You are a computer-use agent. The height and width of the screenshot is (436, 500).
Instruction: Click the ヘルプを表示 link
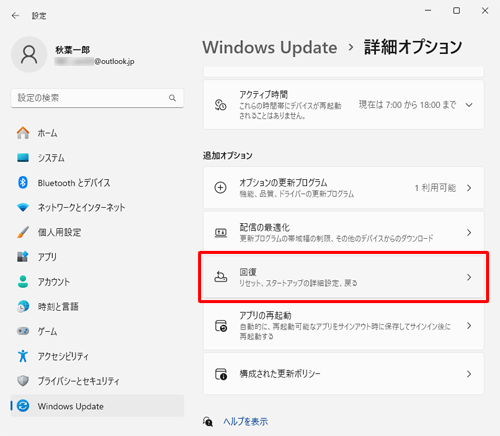click(x=246, y=421)
